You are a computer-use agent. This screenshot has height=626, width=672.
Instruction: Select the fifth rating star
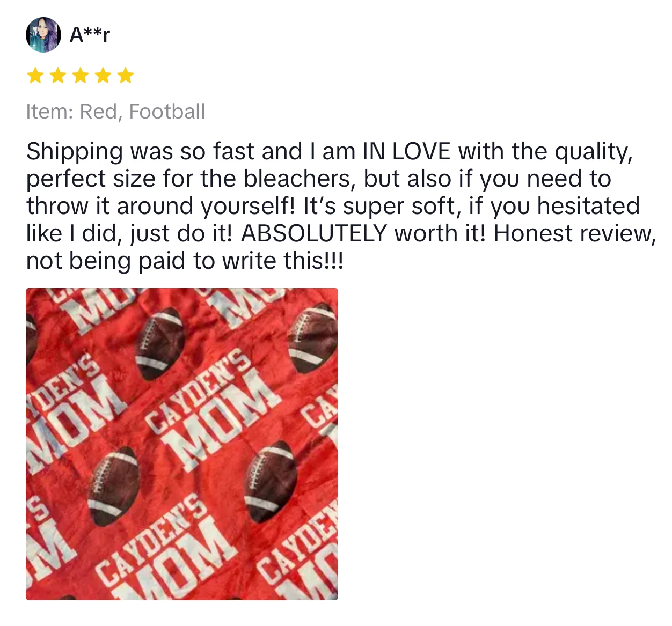tap(125, 76)
